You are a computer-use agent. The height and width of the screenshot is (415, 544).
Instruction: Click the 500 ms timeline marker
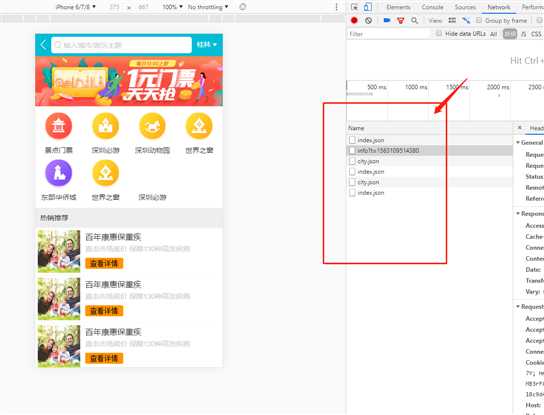pos(377,87)
